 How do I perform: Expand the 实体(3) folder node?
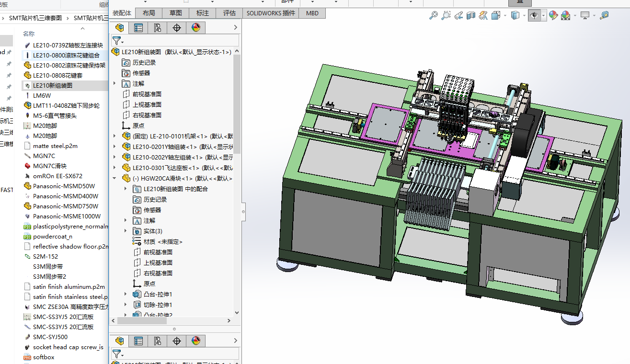pos(126,231)
